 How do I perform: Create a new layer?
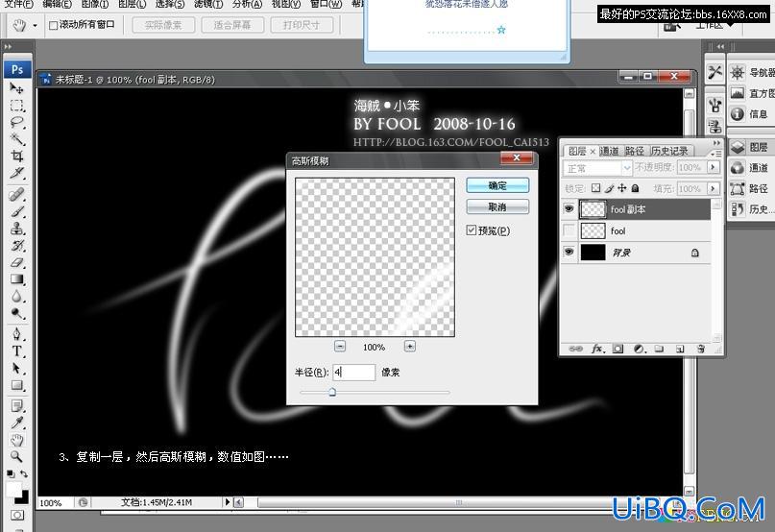(x=680, y=349)
